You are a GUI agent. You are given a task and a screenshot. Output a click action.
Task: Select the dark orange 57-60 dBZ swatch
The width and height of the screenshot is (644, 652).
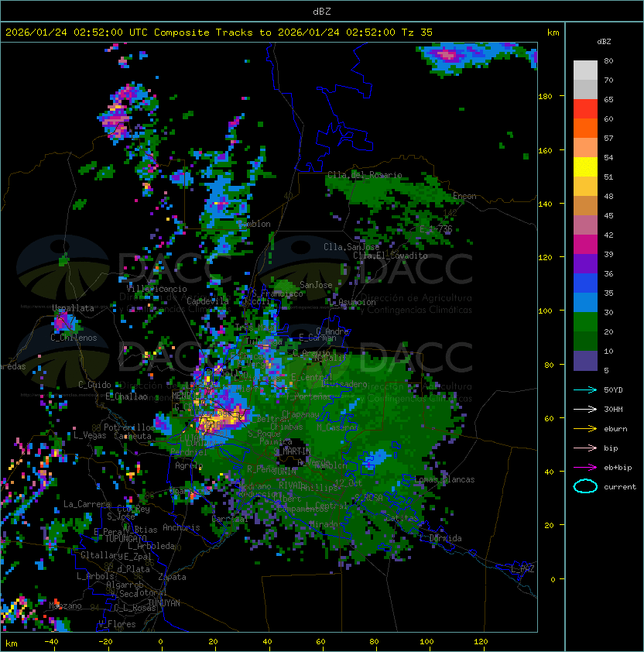[585, 128]
